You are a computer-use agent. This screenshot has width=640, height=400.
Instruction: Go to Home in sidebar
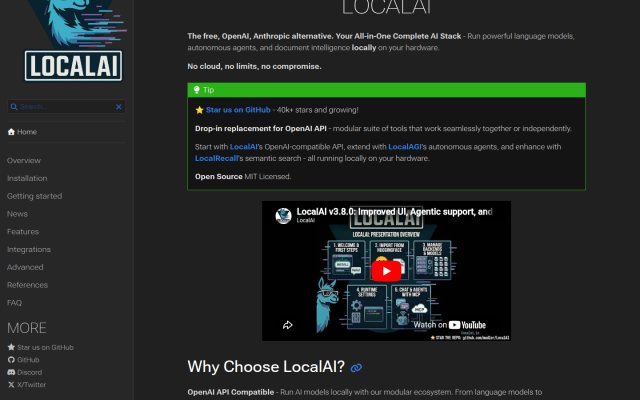tap(27, 132)
